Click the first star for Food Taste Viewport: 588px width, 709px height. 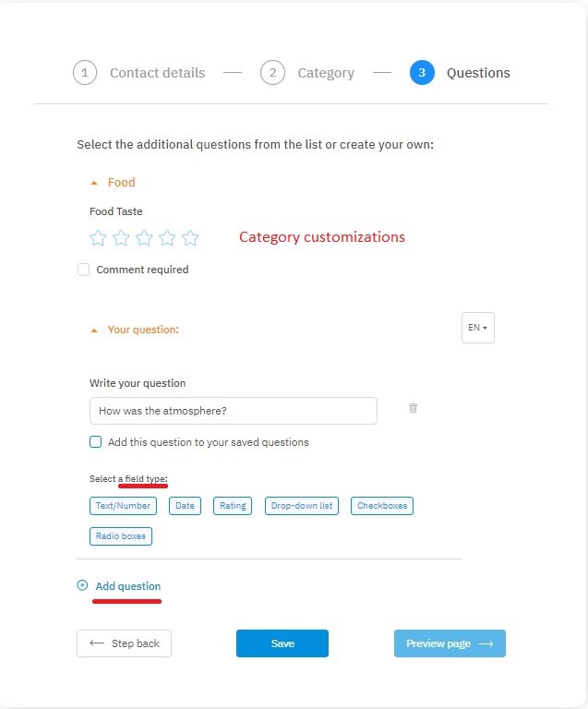[x=98, y=238]
